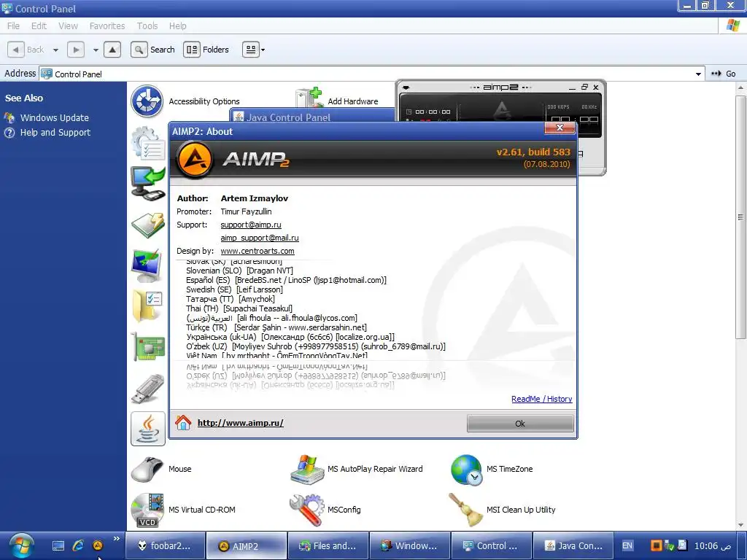Expand the Back history dropdown arrow
The image size is (747, 560).
pos(55,50)
